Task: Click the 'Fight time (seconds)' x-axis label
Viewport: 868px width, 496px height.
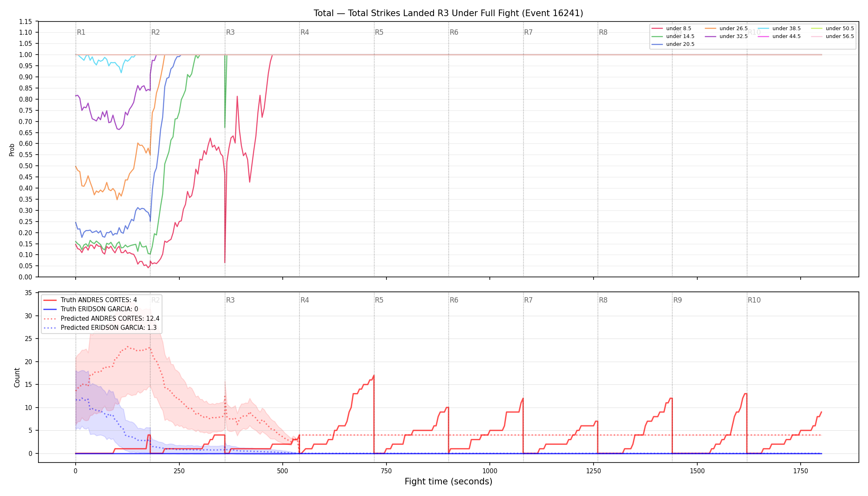Action: tap(448, 482)
